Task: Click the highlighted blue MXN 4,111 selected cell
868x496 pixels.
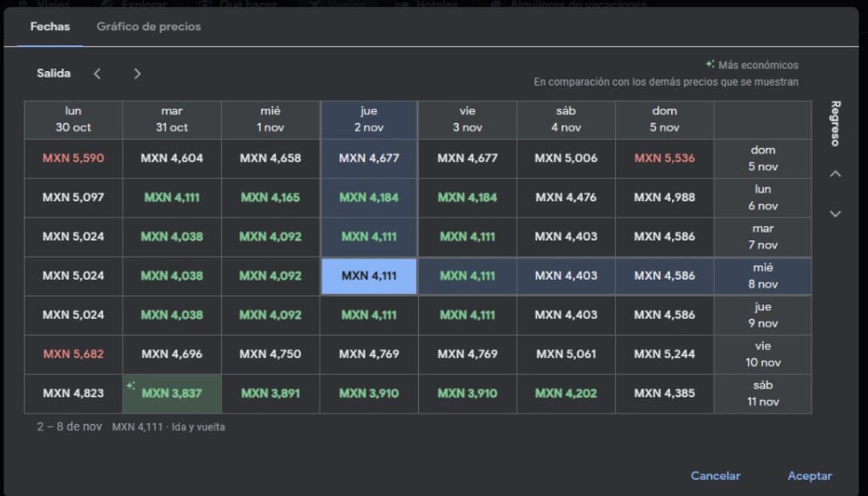Action: [368, 276]
